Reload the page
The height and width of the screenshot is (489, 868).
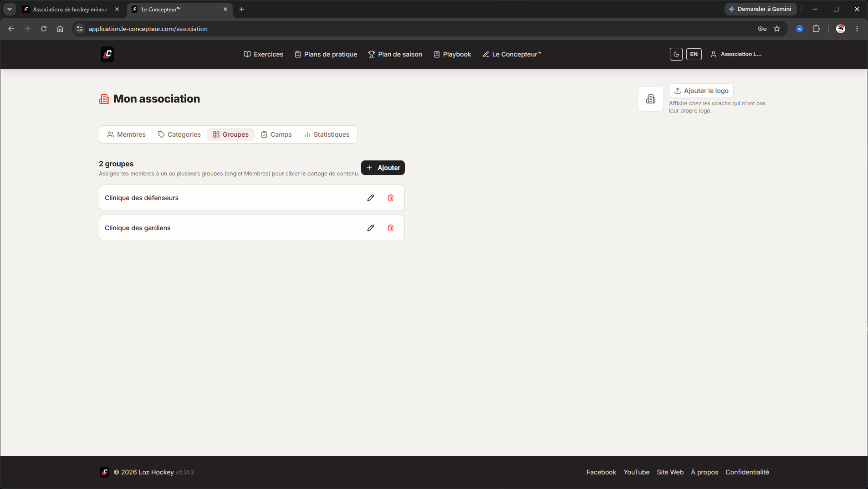click(44, 29)
